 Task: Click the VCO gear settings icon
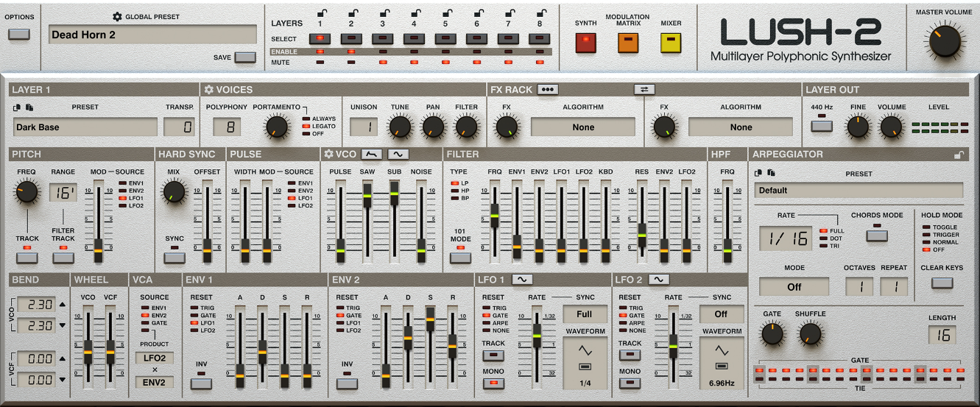(x=328, y=154)
